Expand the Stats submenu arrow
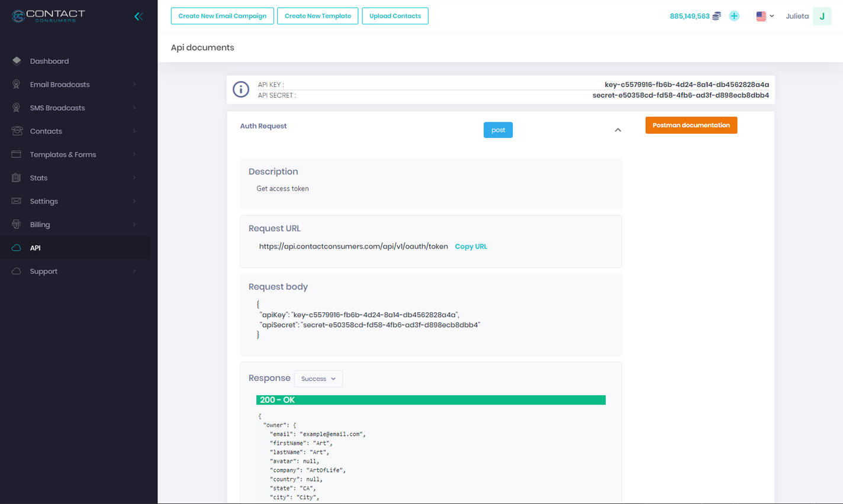 (134, 178)
